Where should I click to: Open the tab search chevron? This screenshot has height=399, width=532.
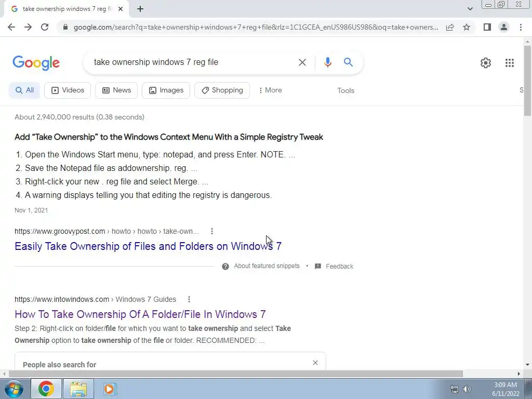[x=470, y=9]
